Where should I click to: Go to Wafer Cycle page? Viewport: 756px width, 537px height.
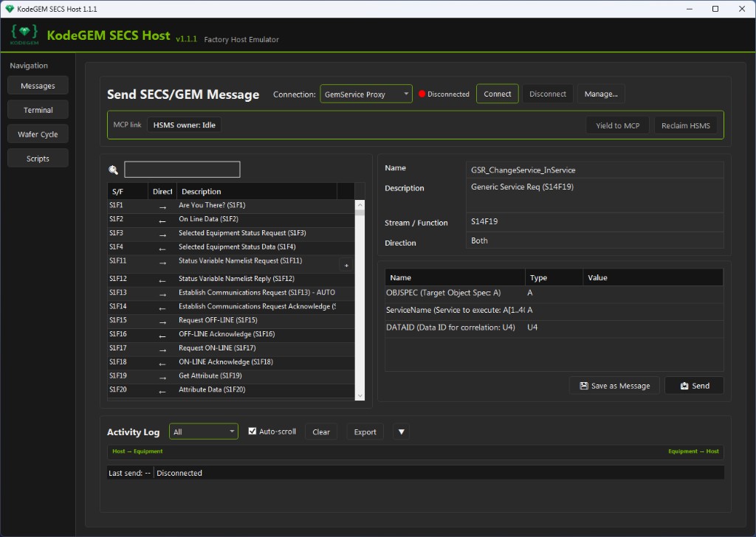click(38, 134)
